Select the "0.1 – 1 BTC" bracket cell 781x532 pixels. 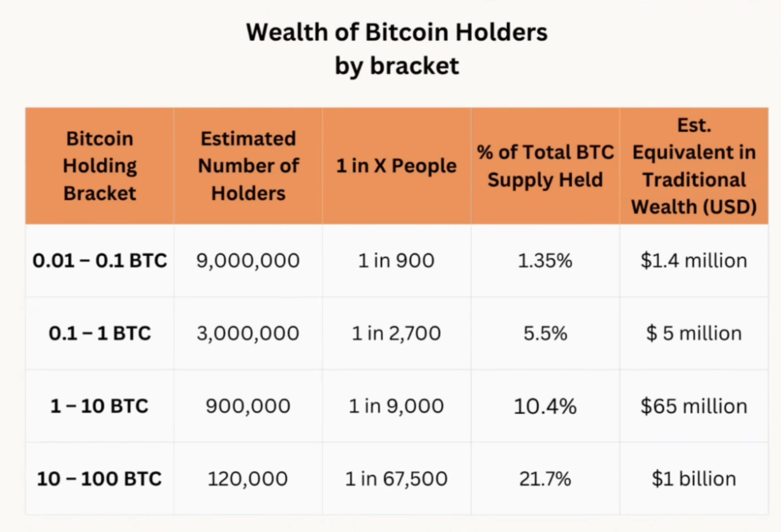pyautogui.click(x=100, y=334)
